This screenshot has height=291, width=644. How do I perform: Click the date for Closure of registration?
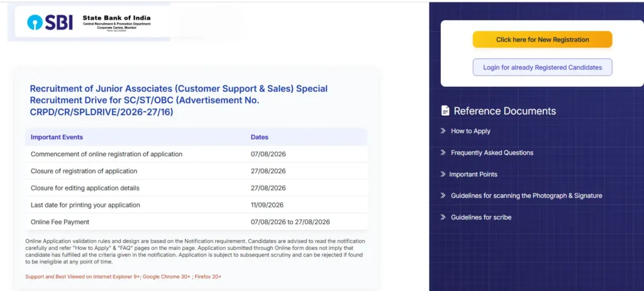click(268, 171)
